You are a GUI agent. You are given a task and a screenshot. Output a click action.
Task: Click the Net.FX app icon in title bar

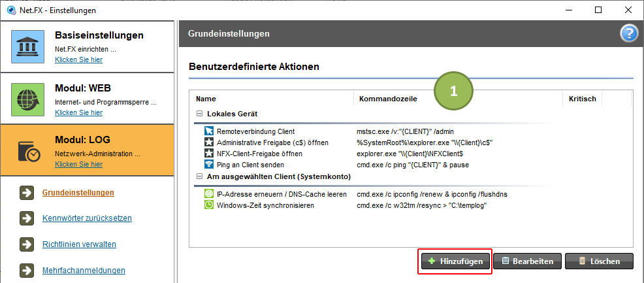(12, 10)
